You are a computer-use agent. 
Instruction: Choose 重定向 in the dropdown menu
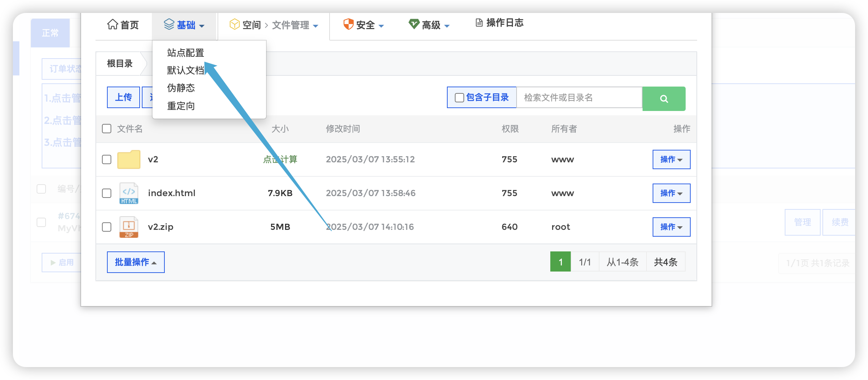(x=181, y=106)
